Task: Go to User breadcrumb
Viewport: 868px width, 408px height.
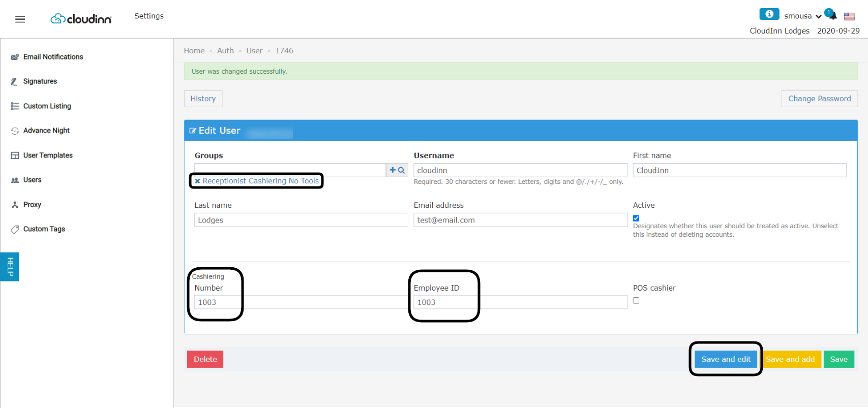Action: pyautogui.click(x=254, y=51)
